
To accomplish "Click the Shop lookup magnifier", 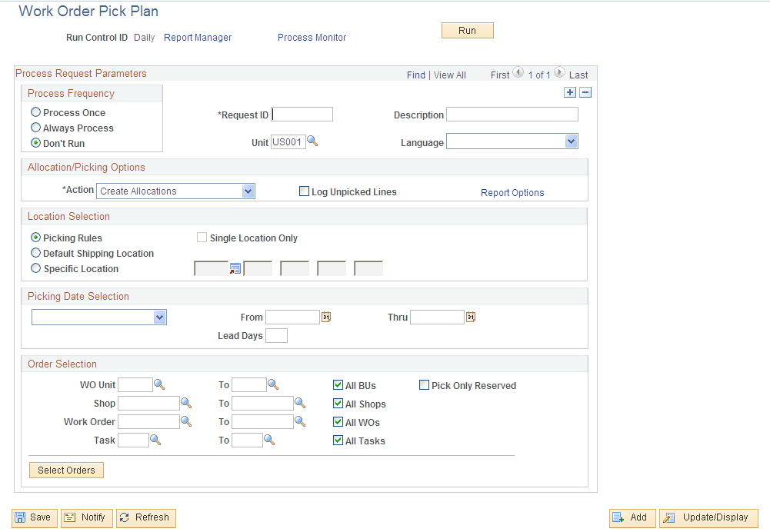I will click(x=185, y=403).
